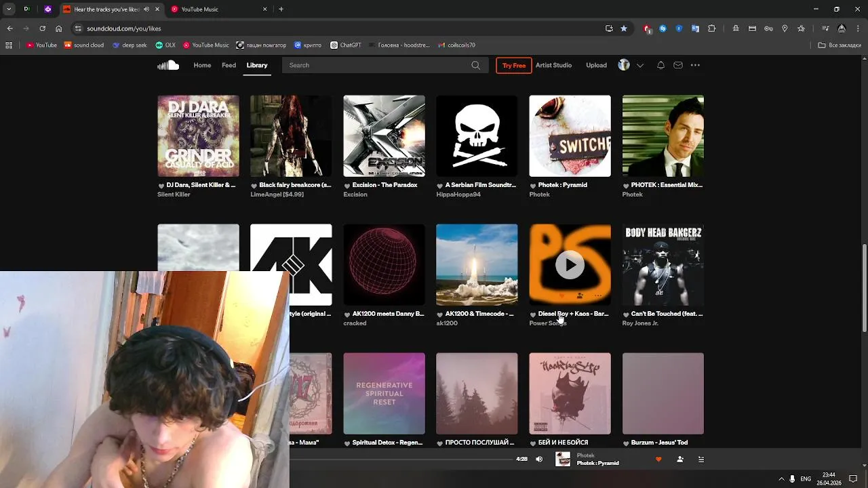Focus the SoundCloud search field
868x488 pixels.
click(384, 65)
